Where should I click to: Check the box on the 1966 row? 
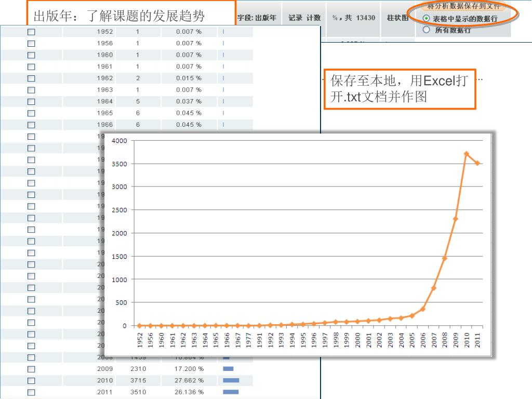[x=31, y=125]
